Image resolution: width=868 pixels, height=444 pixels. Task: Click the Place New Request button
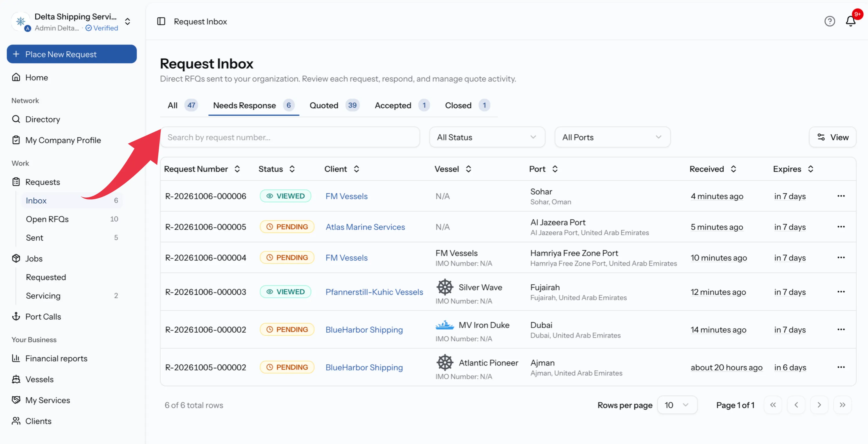72,54
